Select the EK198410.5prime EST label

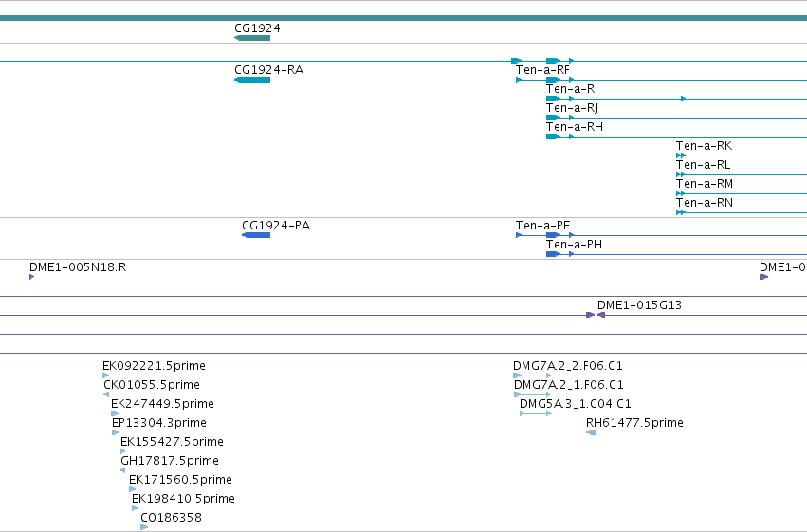pyautogui.click(x=183, y=499)
